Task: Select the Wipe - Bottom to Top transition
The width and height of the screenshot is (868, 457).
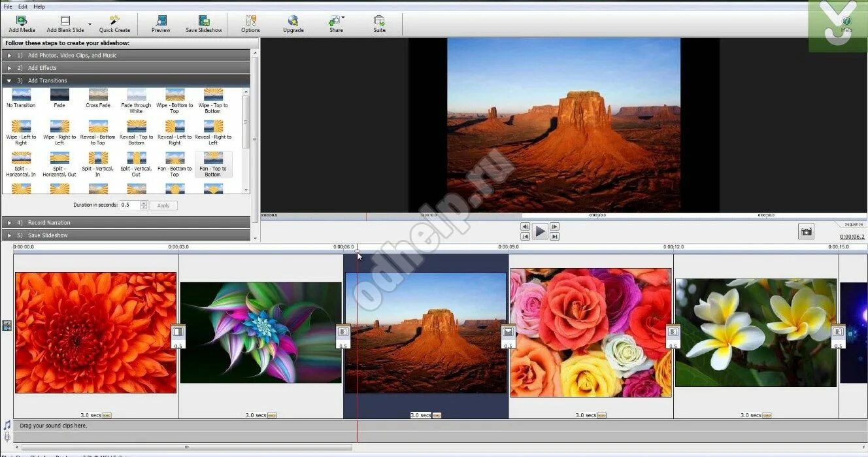Action: click(x=175, y=101)
